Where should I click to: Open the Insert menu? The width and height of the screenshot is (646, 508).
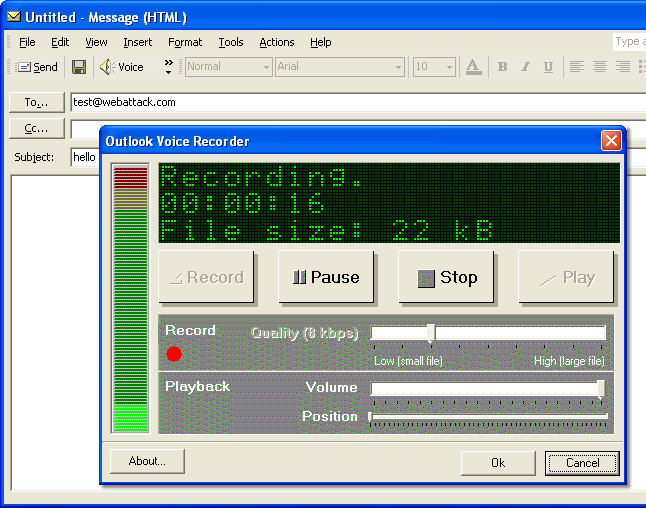click(138, 42)
